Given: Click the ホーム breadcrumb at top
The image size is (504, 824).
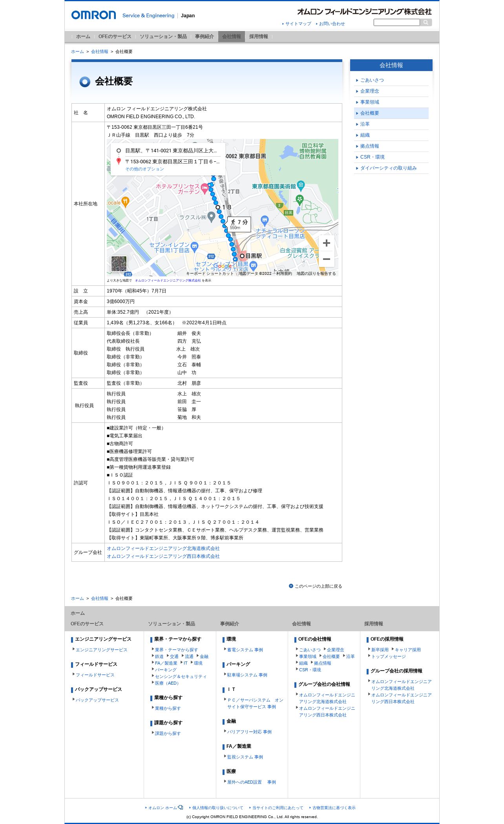Looking at the screenshot, I should (77, 51).
